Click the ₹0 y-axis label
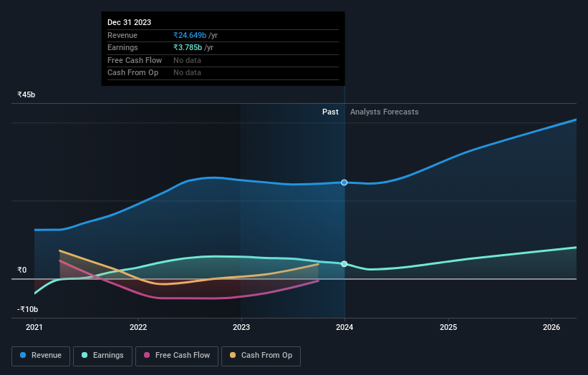The height and width of the screenshot is (375, 588). tap(21, 270)
